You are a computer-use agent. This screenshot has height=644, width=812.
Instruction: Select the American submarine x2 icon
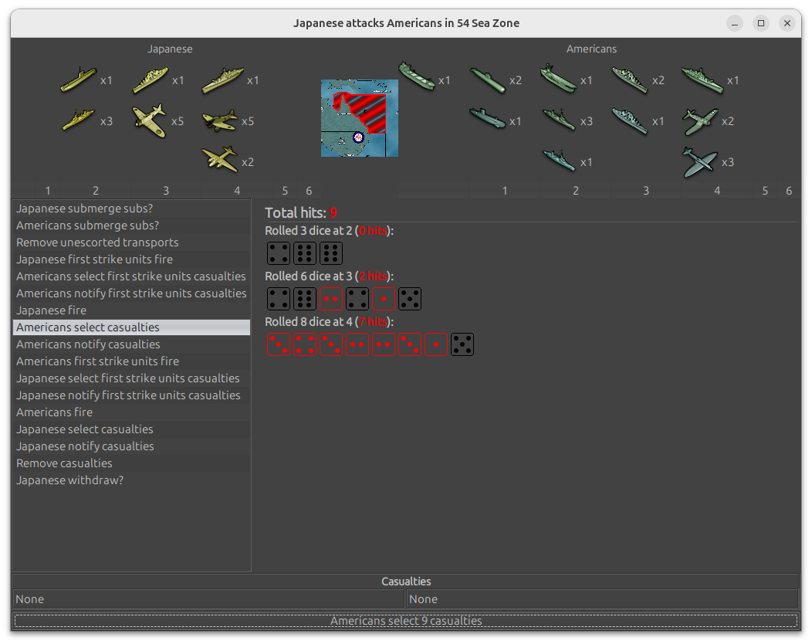(x=487, y=80)
